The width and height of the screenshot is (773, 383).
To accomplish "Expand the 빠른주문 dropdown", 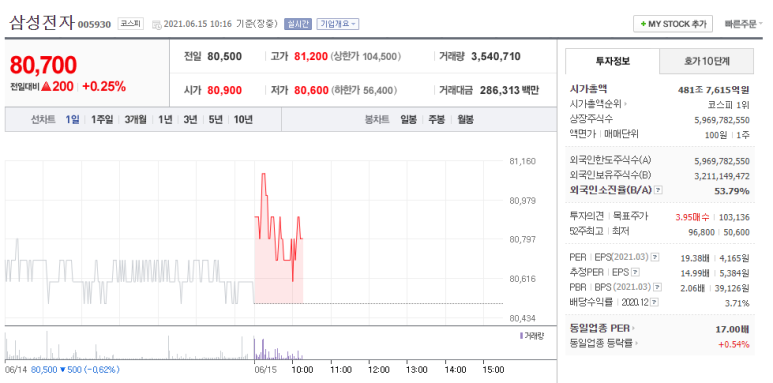I will 743,24.
